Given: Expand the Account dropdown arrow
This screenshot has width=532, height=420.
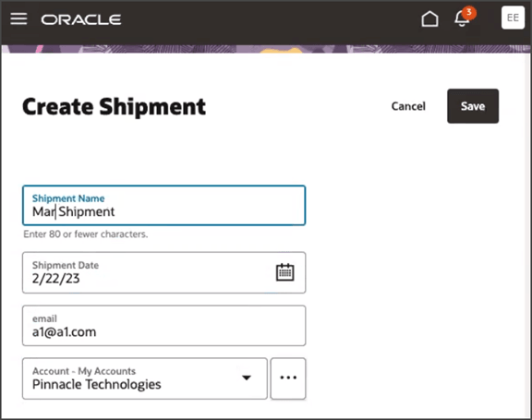Looking at the screenshot, I should [247, 378].
